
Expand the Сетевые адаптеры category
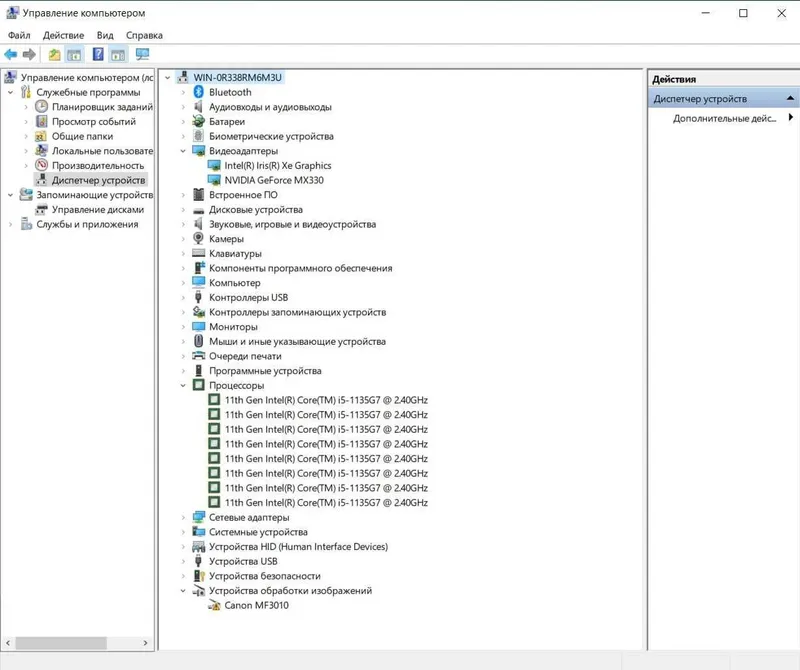[183, 517]
